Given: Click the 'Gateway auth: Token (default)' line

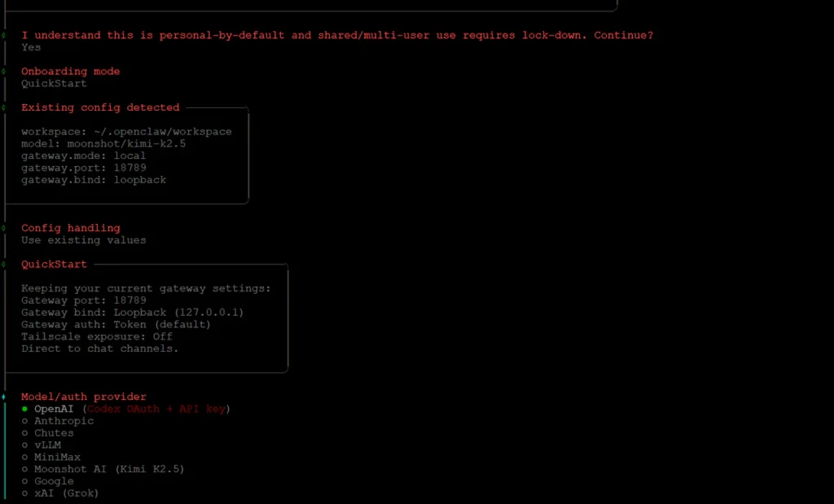Looking at the screenshot, I should point(116,324).
